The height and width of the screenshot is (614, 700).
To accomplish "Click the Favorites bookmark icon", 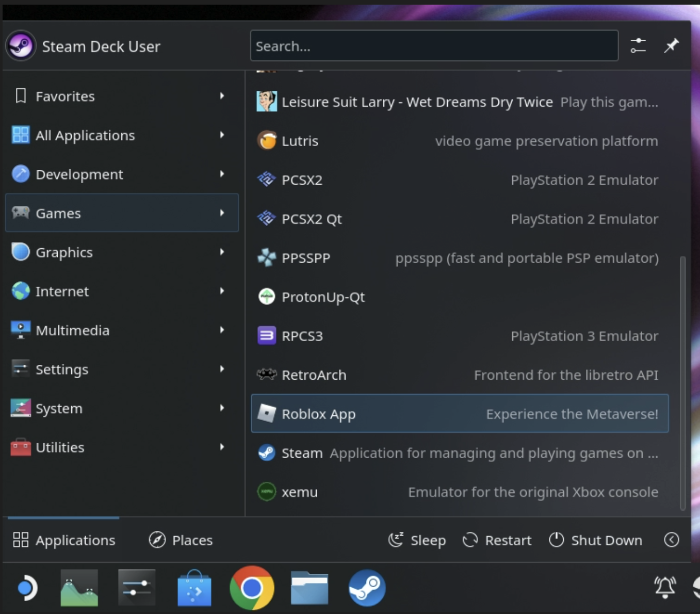I will (21, 96).
